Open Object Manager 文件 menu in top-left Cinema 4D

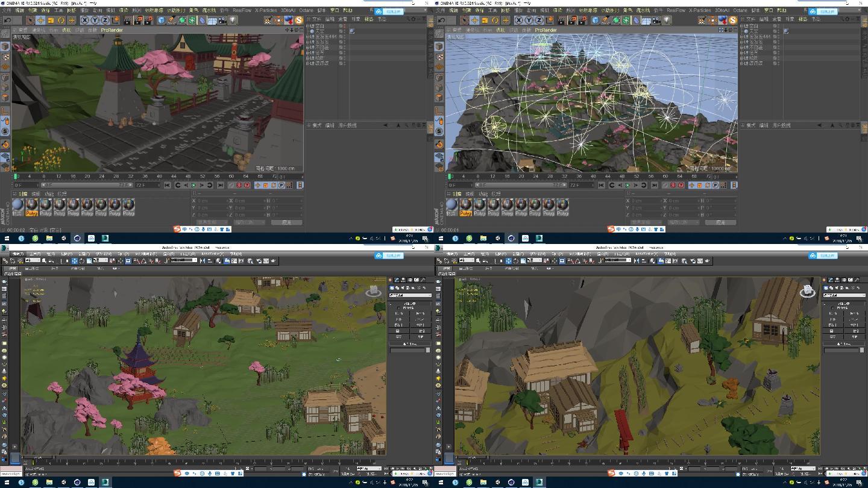click(x=316, y=19)
